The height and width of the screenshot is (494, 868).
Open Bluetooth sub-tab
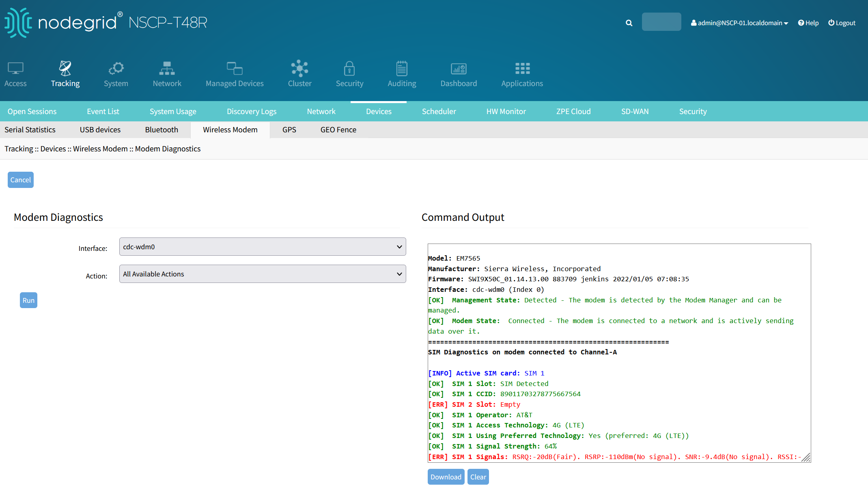pos(162,129)
